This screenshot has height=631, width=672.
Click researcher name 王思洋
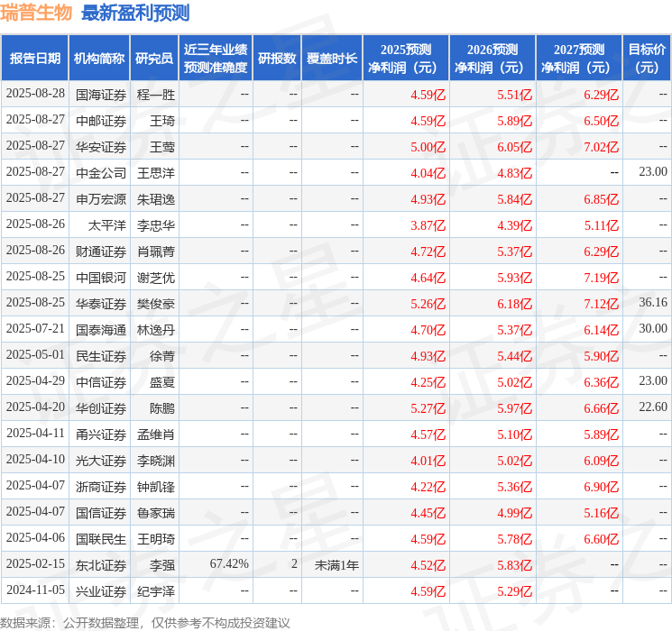point(156,173)
